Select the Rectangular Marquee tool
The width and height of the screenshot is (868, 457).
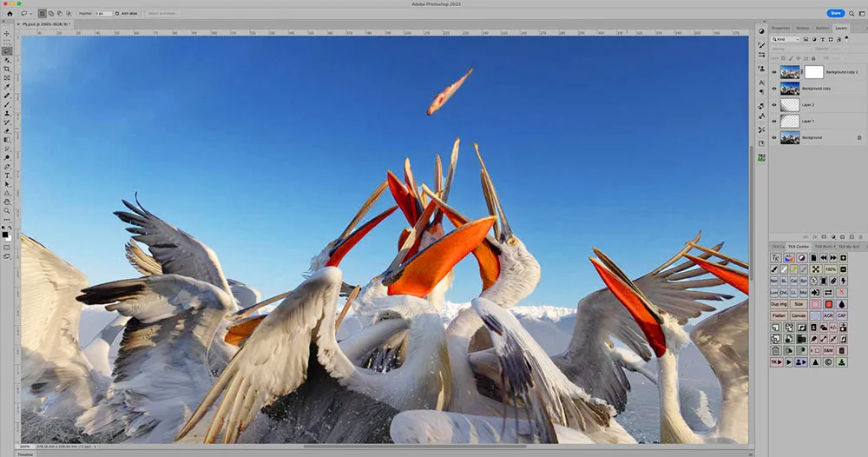coord(7,42)
